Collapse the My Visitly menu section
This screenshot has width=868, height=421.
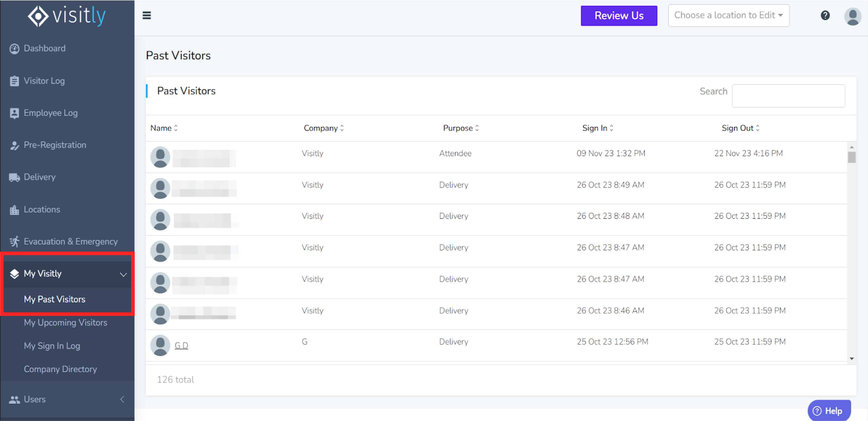pyautogui.click(x=123, y=274)
